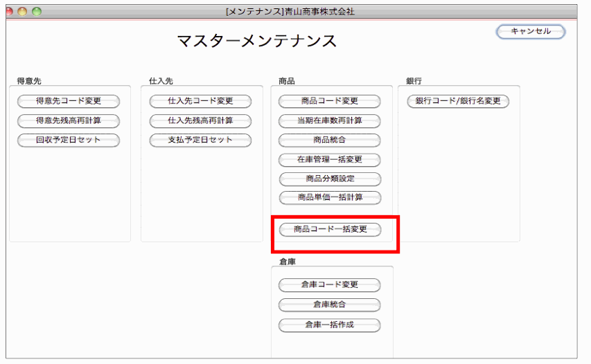The width and height of the screenshot is (591, 364).
Task: Open 銀行コード/銀行名変更
Action: pyautogui.click(x=459, y=101)
